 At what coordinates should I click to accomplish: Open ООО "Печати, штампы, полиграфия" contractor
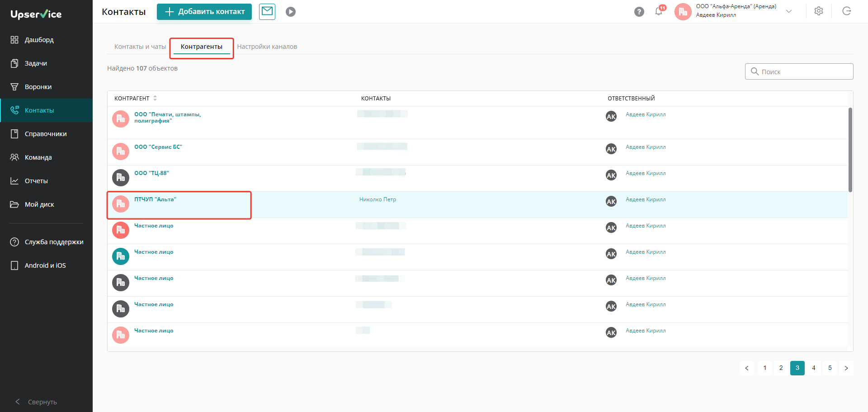(x=168, y=118)
